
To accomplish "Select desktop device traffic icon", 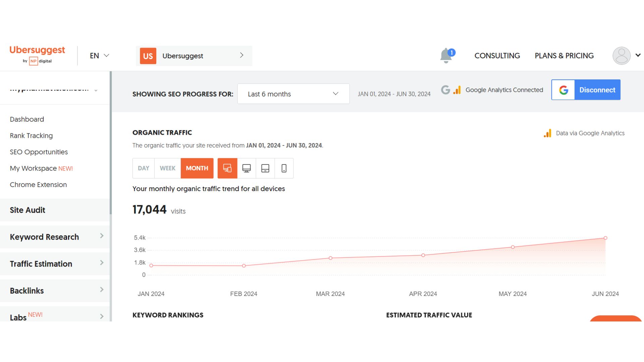I will click(x=247, y=168).
